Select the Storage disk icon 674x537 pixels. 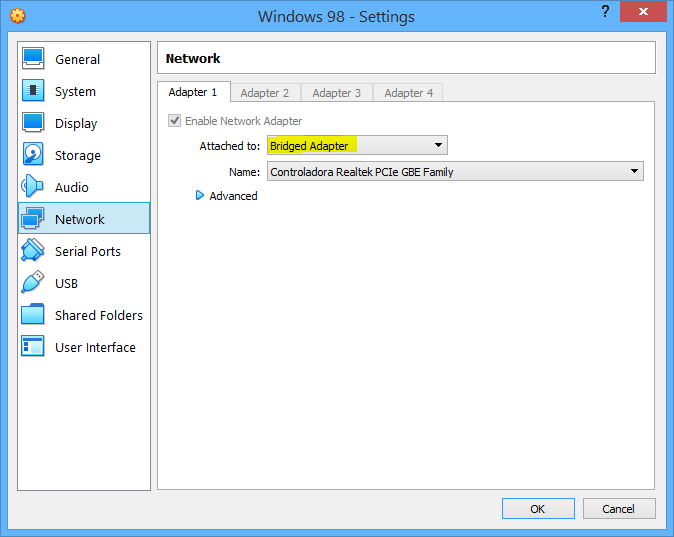coord(33,154)
